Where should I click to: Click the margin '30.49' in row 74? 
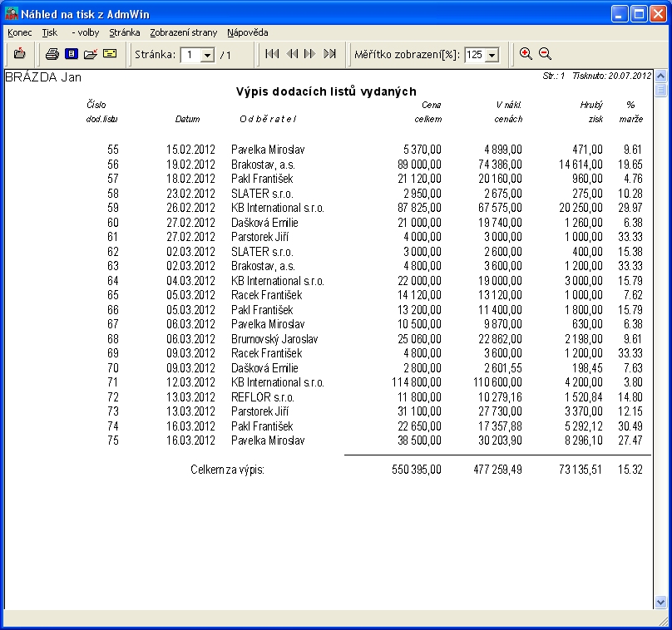pyautogui.click(x=630, y=426)
